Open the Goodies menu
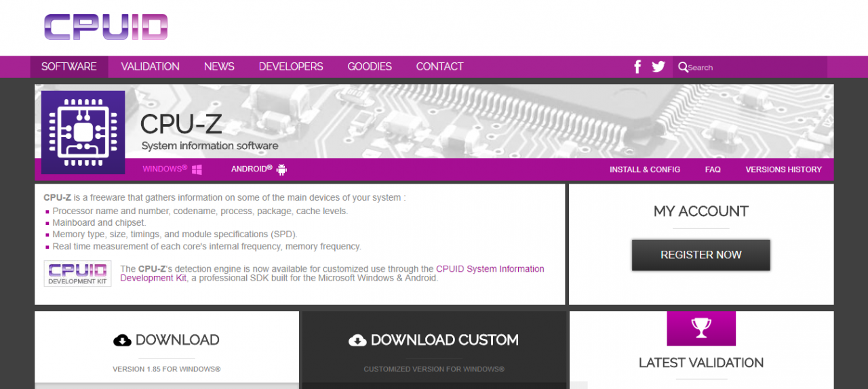The image size is (868, 389). coord(370,66)
